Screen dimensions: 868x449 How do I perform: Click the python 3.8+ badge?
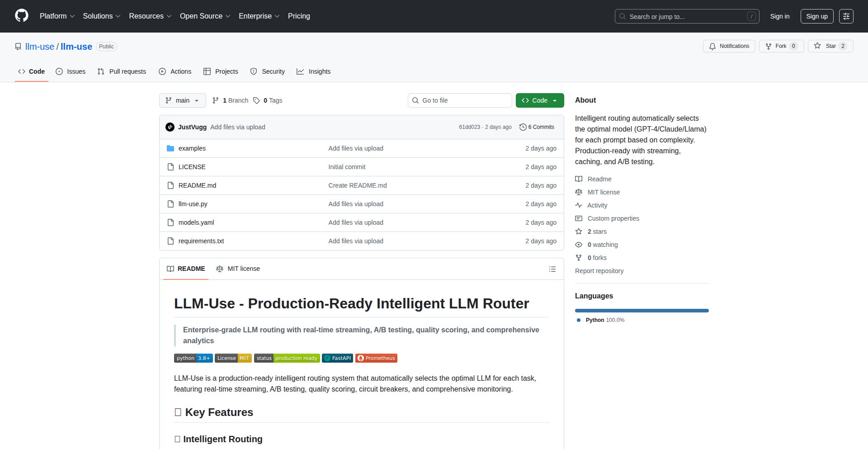[x=193, y=358]
